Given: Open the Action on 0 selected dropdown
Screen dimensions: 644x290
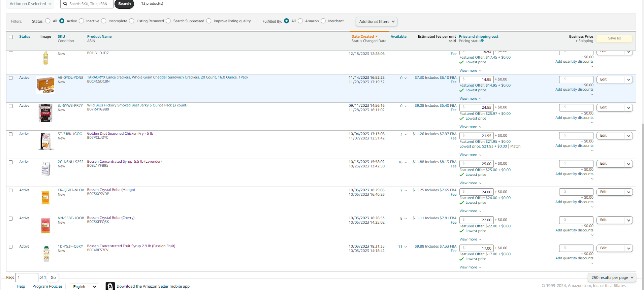Looking at the screenshot, I should coord(30,4).
